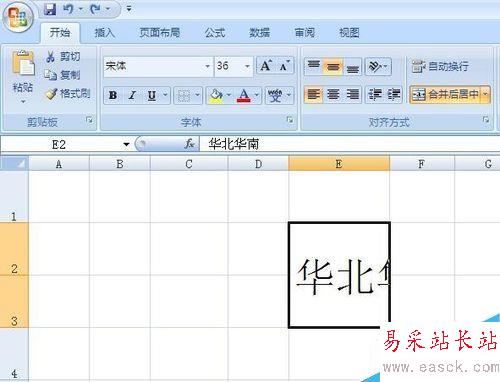Click the Office button logo
500x382 pixels.
tap(18, 17)
